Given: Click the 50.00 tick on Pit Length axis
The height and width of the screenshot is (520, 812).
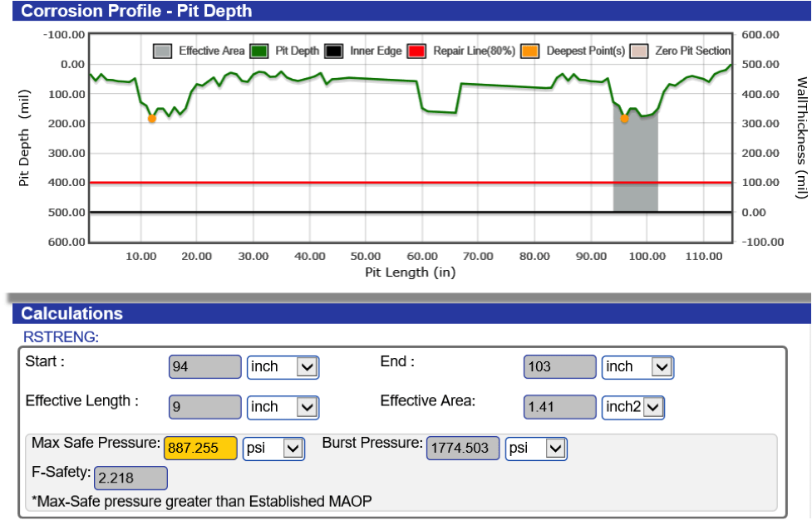Looking at the screenshot, I should coord(366,256).
